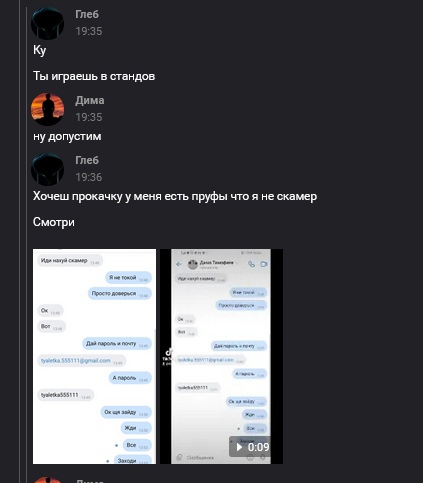The height and width of the screenshot is (483, 423).
Task: Open the name Глеб at the 19:36 message
Action: [87, 160]
